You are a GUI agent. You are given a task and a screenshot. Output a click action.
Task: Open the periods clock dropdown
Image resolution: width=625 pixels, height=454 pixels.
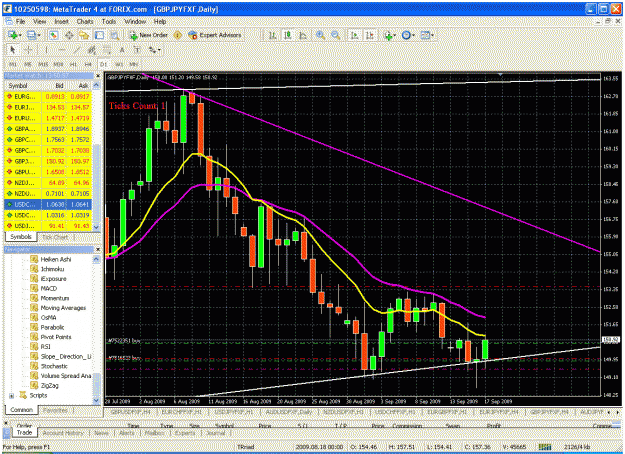coord(407,35)
